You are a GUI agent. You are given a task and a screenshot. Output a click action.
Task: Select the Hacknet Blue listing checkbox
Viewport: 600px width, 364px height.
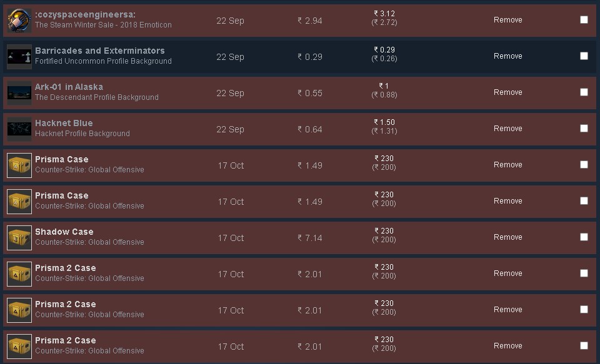click(584, 129)
